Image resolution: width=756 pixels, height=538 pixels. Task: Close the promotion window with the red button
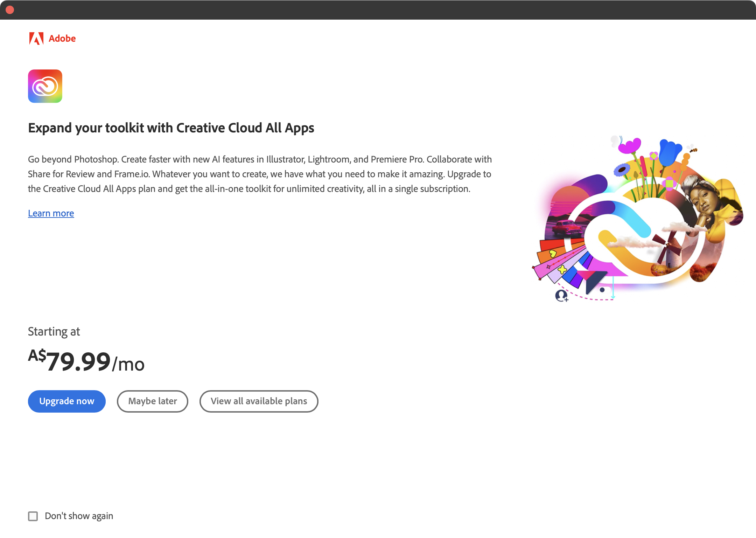pyautogui.click(x=10, y=9)
